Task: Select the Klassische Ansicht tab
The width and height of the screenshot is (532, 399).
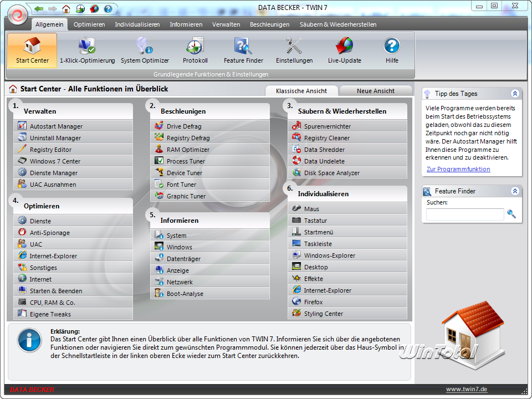Action: tap(301, 90)
